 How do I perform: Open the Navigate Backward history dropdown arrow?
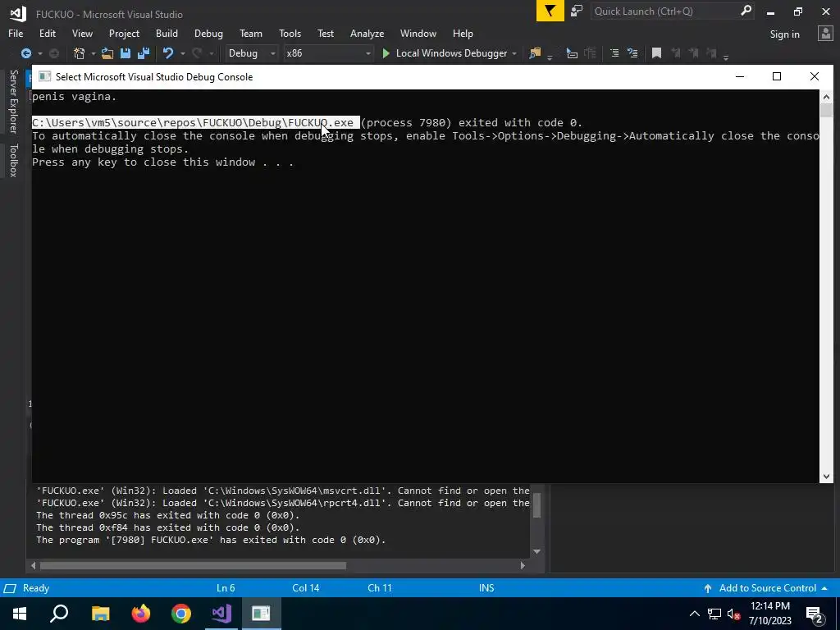pyautogui.click(x=39, y=53)
